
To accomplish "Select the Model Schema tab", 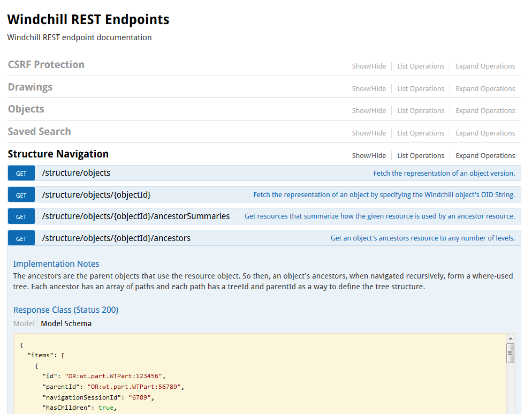I will tap(66, 323).
